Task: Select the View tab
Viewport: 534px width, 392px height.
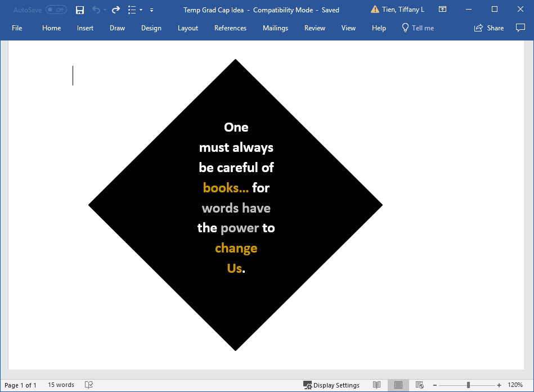Action: [x=348, y=28]
